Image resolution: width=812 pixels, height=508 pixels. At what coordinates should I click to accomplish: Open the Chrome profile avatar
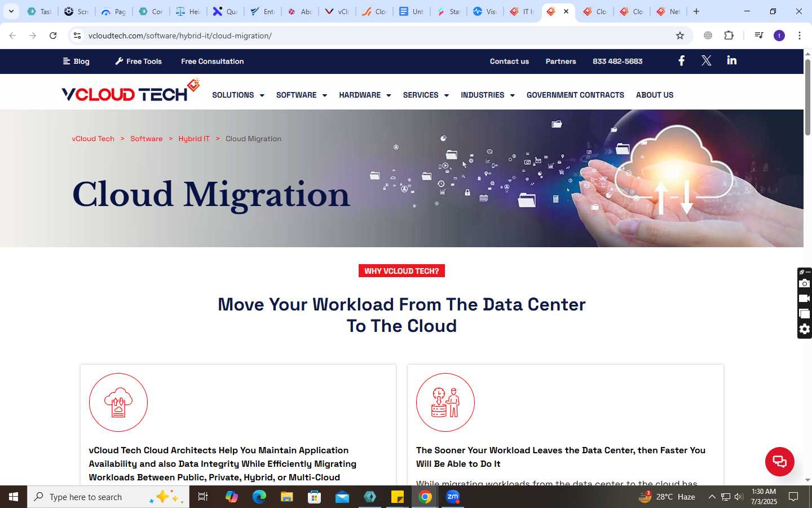click(x=779, y=36)
